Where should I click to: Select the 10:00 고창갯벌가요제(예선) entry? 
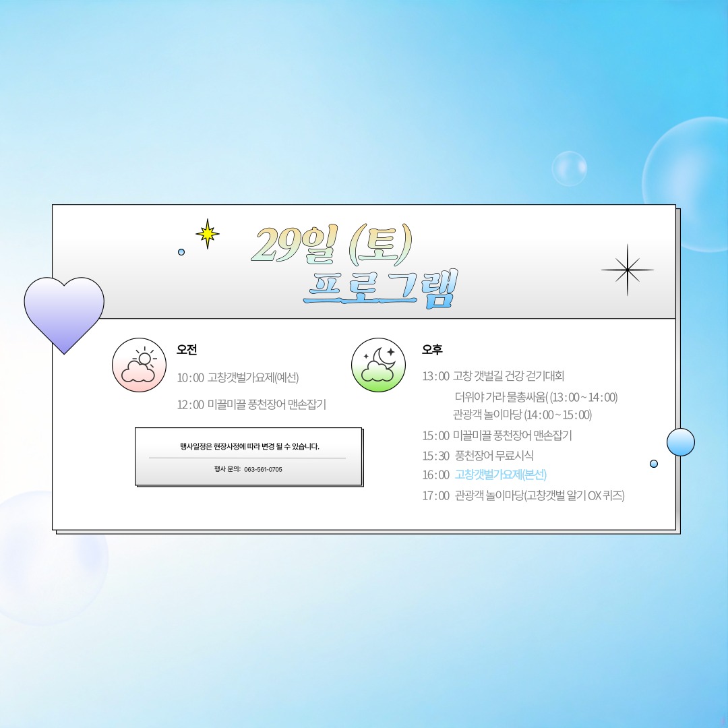point(237,376)
